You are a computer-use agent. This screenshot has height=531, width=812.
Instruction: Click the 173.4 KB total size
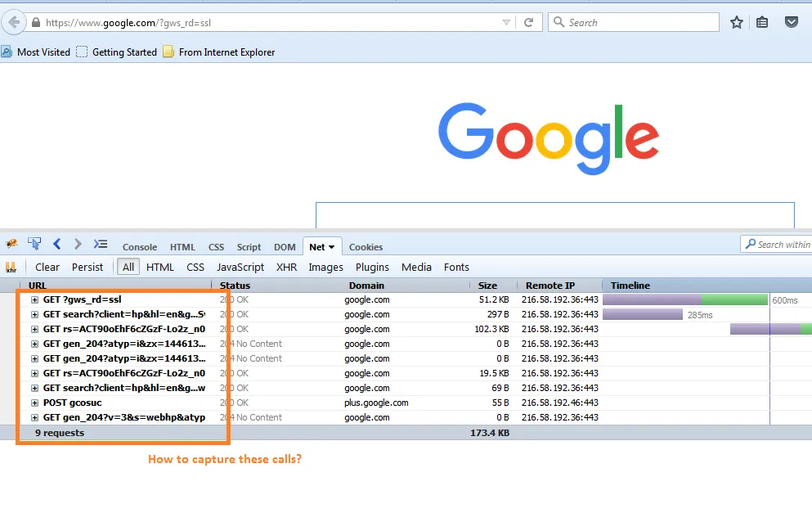(x=490, y=433)
